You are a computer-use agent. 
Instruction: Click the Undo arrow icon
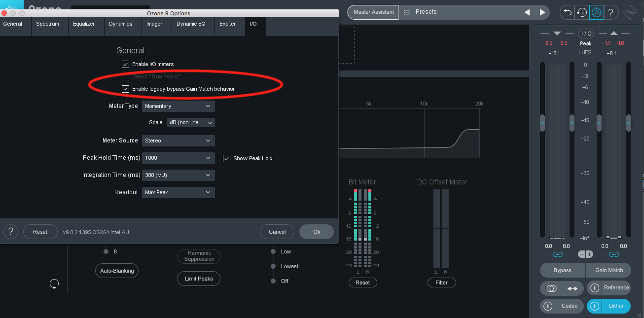(567, 12)
